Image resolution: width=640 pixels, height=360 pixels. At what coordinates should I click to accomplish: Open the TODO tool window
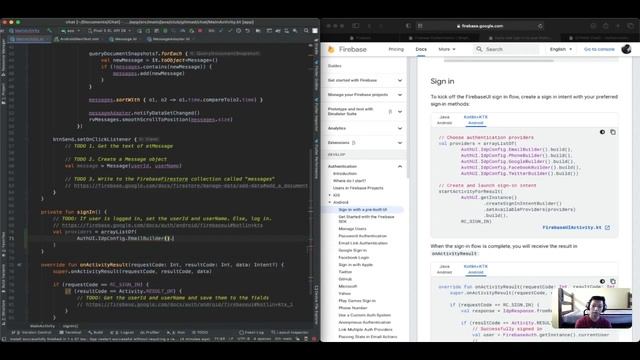click(x=200, y=333)
